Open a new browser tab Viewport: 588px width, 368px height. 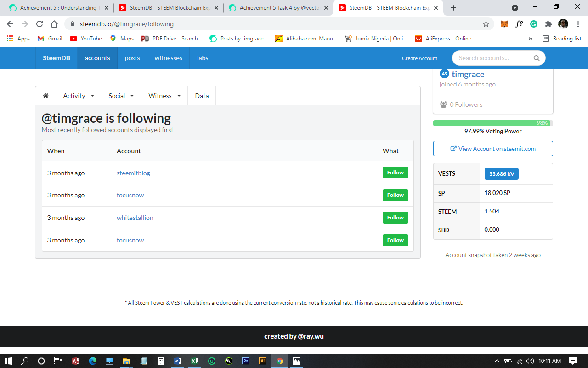point(453,8)
